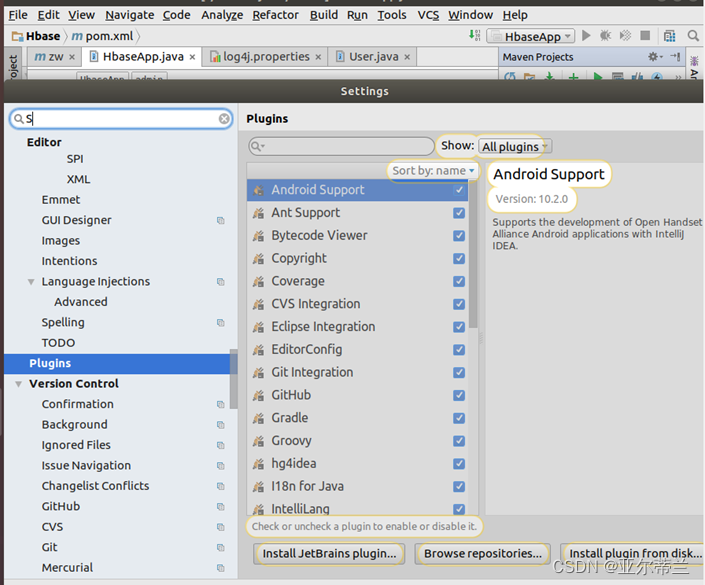
Task: Close the User.java tab
Action: click(407, 57)
